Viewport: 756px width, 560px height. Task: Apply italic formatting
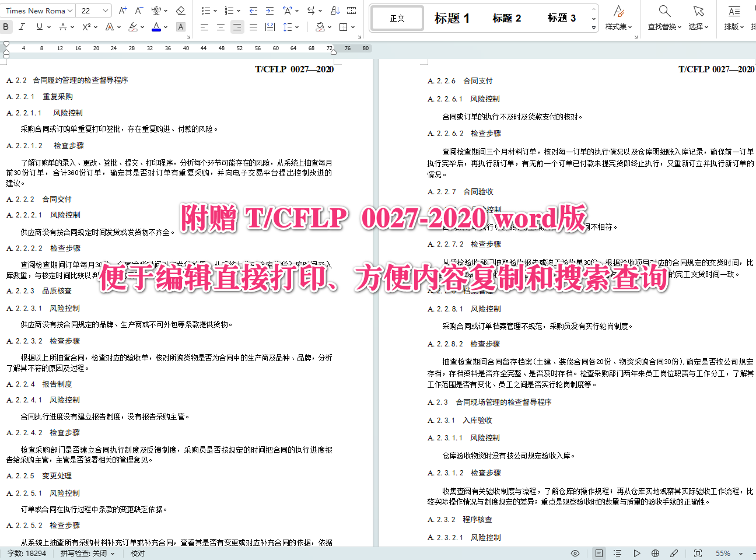coord(22,27)
